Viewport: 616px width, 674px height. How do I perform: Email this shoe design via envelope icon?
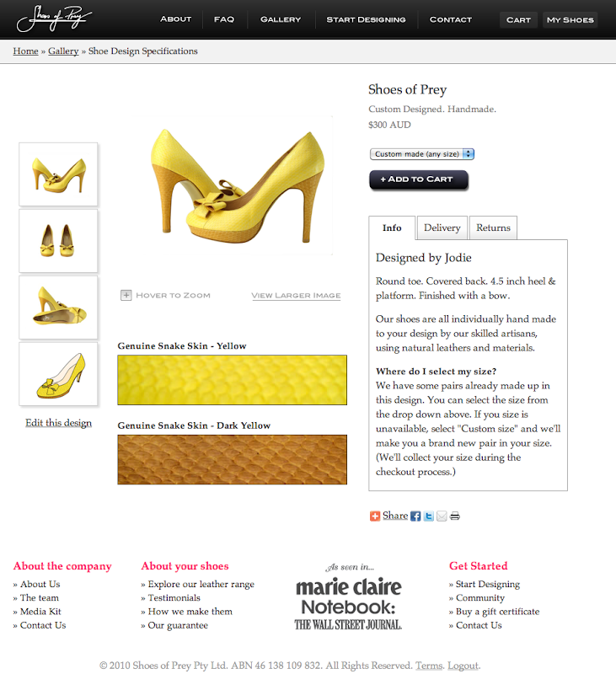pyautogui.click(x=442, y=516)
